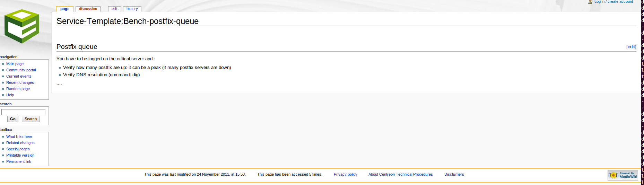Viewport: 644px width, 185px height.
Task: Open Special pages in toolbox
Action: tap(18, 149)
